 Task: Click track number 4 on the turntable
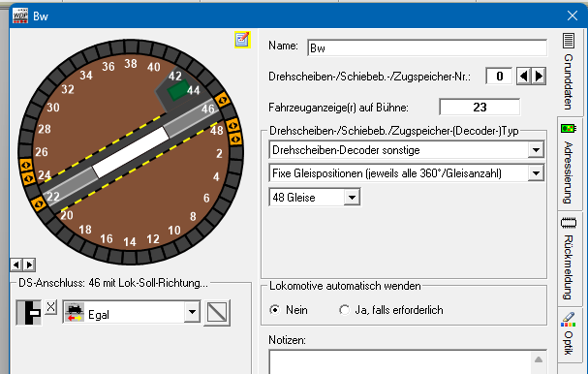point(216,176)
